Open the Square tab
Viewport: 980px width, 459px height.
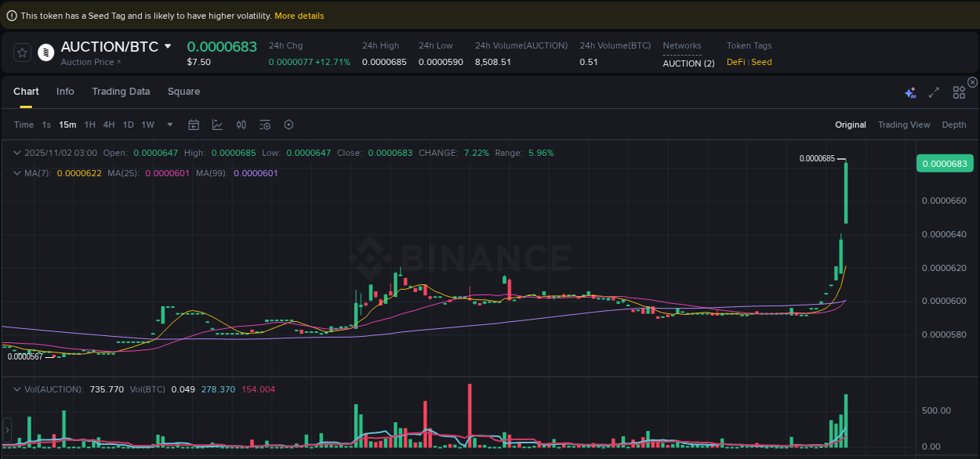pyautogui.click(x=183, y=92)
